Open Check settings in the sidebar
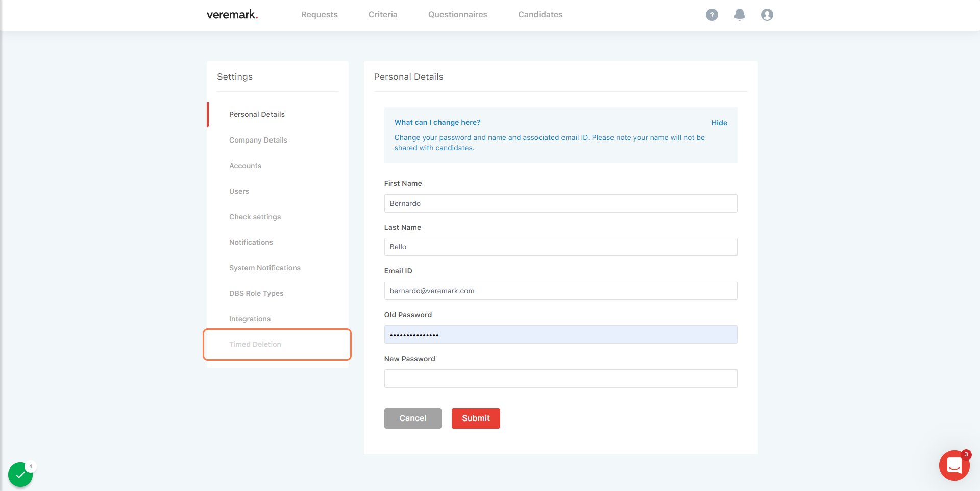The width and height of the screenshot is (980, 491). (255, 217)
